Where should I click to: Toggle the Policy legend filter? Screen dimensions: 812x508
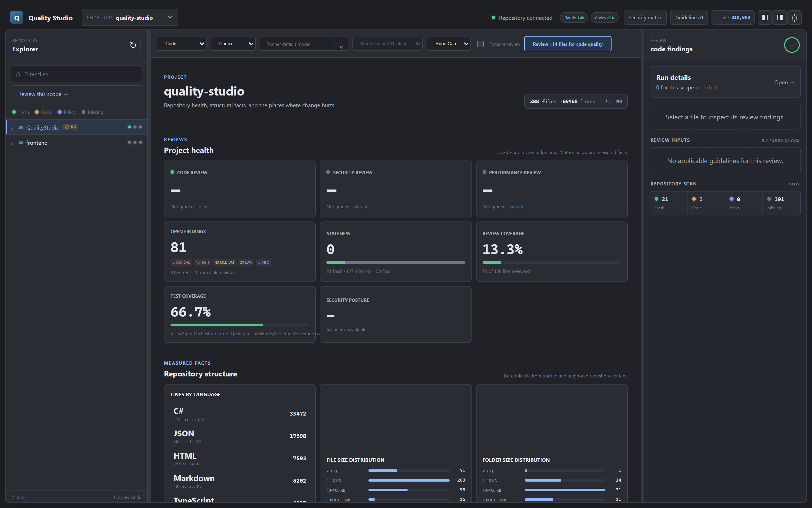pos(66,112)
